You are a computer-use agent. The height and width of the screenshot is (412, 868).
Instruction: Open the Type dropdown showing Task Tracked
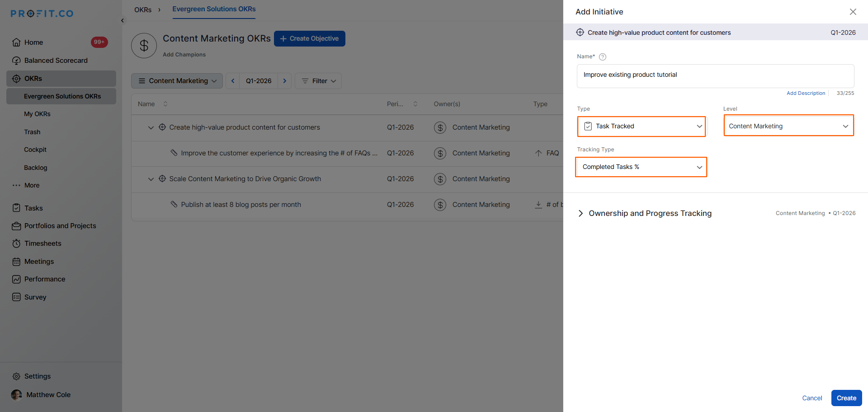click(641, 126)
